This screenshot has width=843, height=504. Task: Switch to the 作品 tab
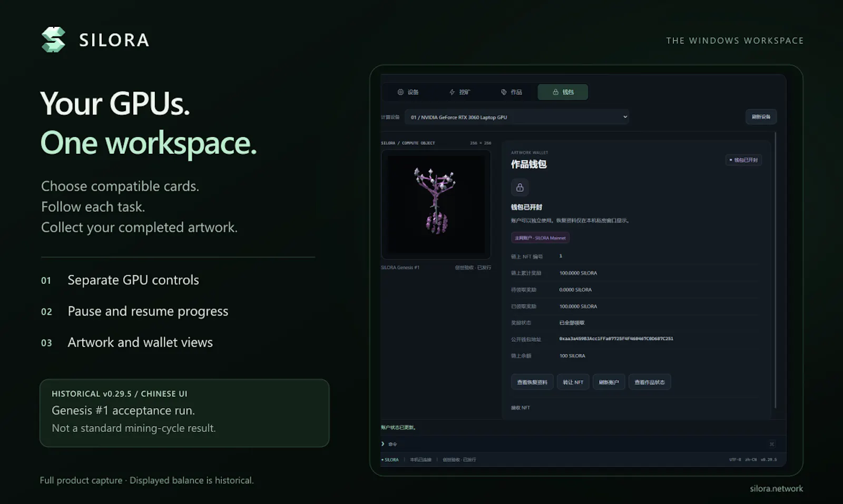[x=511, y=92]
